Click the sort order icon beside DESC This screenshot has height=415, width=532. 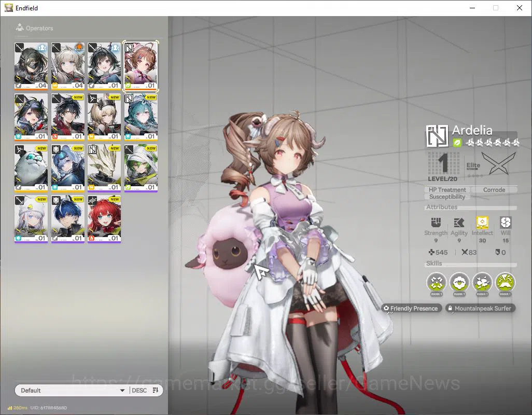156,390
